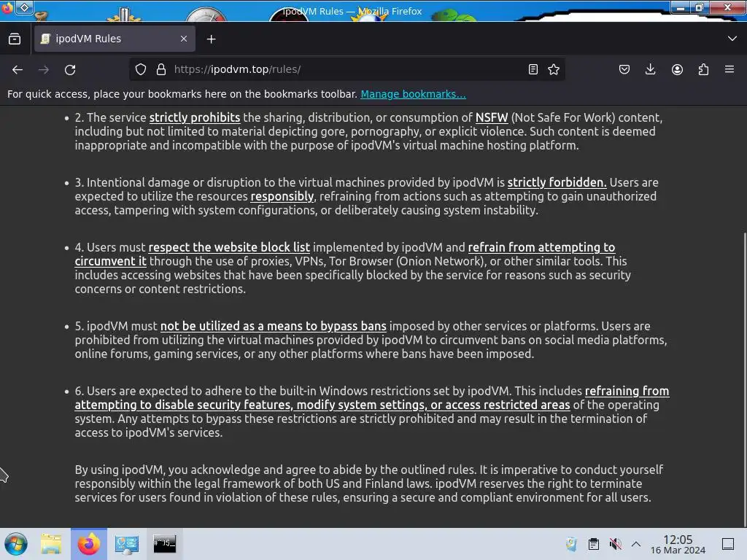Click the recycle-bin style tray icon
747x560 pixels.
click(x=572, y=544)
